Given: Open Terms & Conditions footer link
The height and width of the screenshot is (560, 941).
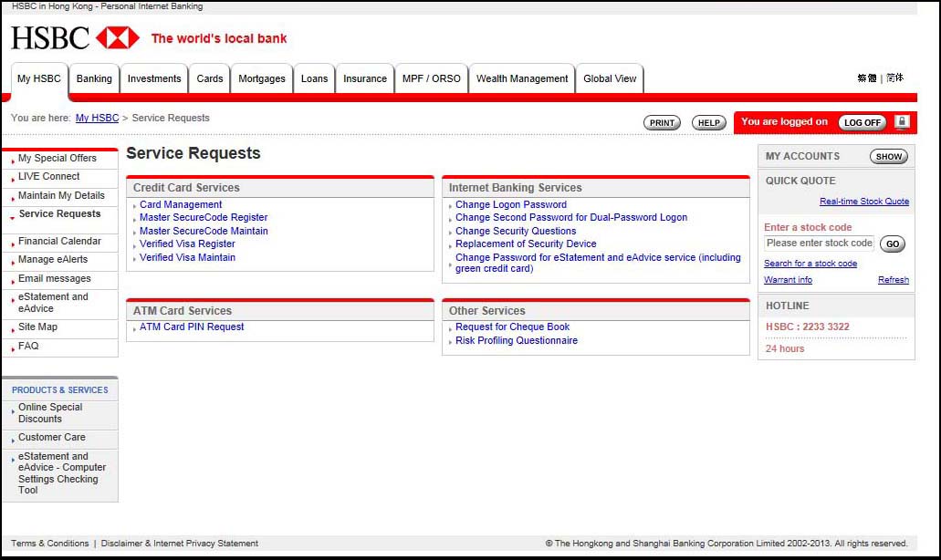Looking at the screenshot, I should [x=50, y=544].
